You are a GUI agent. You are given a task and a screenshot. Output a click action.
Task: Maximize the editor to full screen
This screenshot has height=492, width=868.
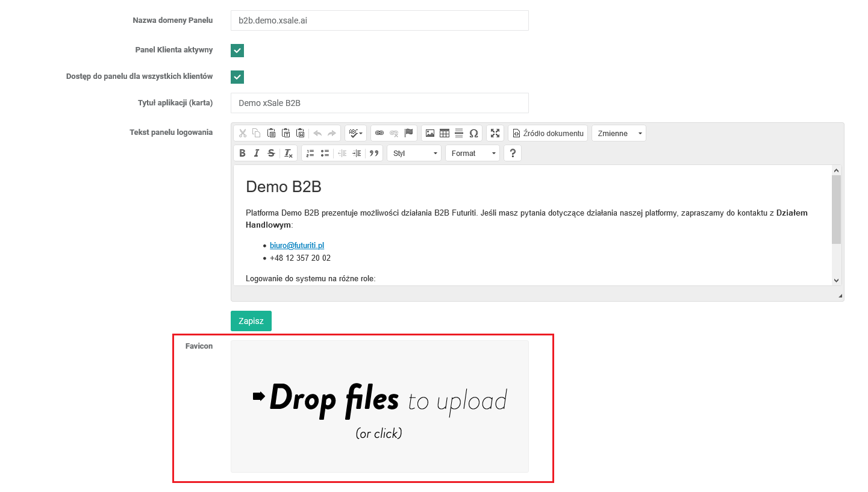coord(495,133)
